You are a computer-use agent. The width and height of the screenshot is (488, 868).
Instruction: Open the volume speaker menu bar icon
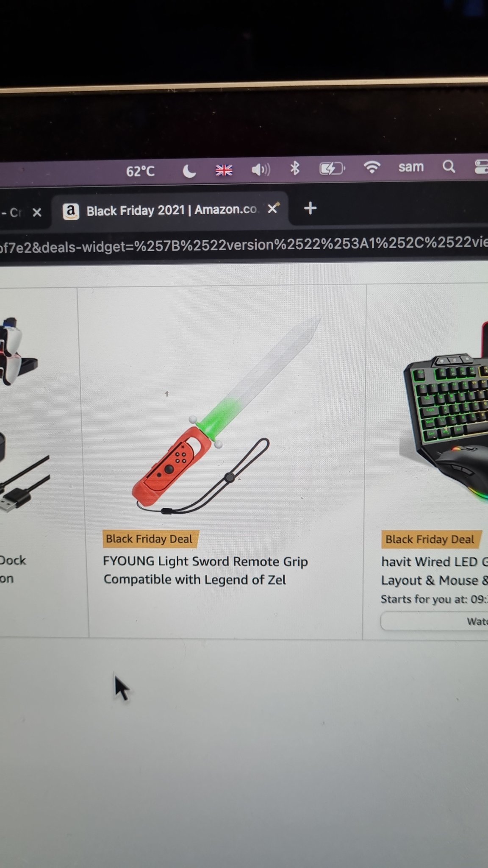(261, 170)
